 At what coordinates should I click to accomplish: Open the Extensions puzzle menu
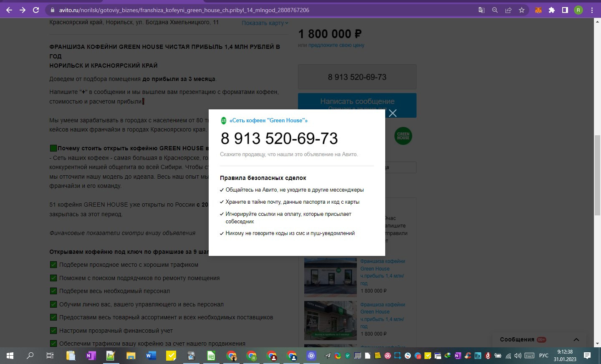[x=552, y=10]
